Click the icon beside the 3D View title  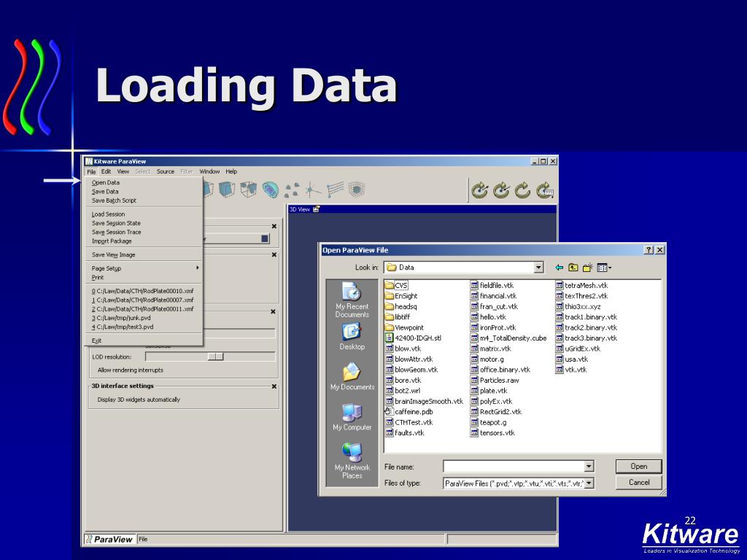pos(317,209)
